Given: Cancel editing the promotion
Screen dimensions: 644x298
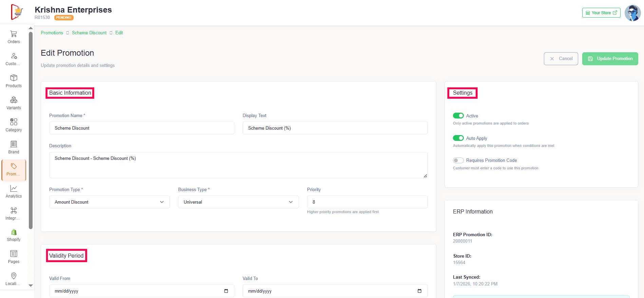Looking at the screenshot, I should tap(561, 59).
